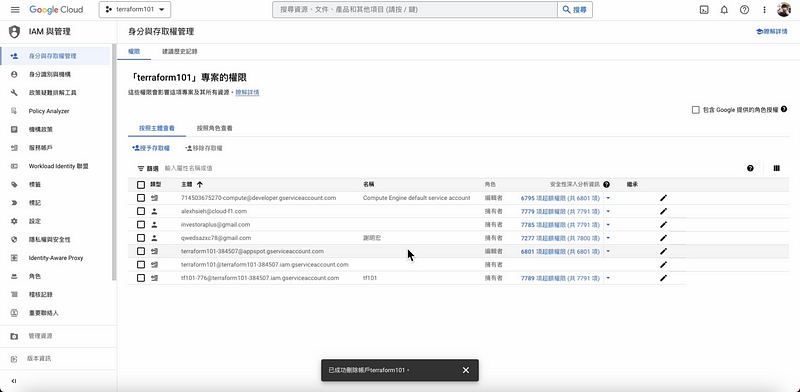Open 機構政策 in sidebar
This screenshot has height=392, width=800.
click(x=40, y=130)
